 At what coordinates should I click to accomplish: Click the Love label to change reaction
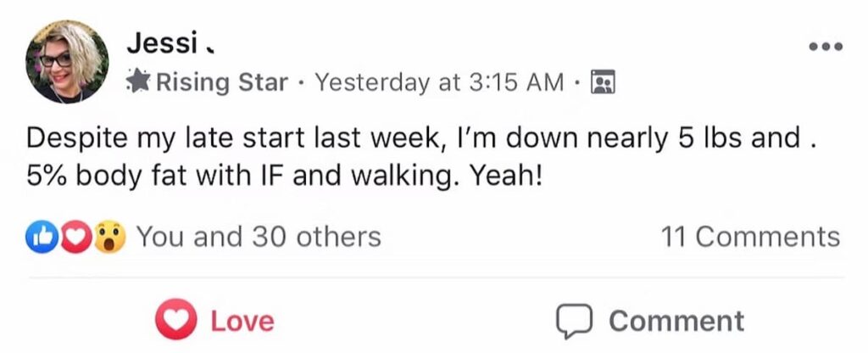click(x=242, y=321)
